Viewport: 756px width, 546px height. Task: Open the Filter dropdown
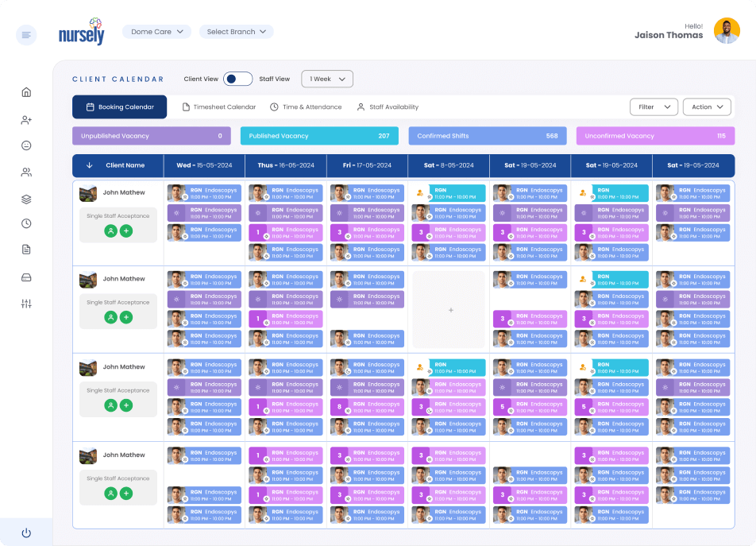pyautogui.click(x=654, y=107)
